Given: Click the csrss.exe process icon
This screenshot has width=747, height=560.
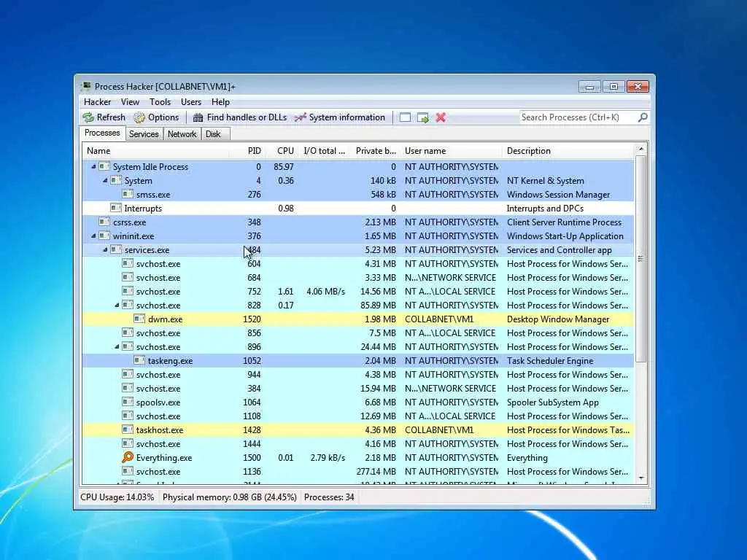Looking at the screenshot, I should [104, 222].
